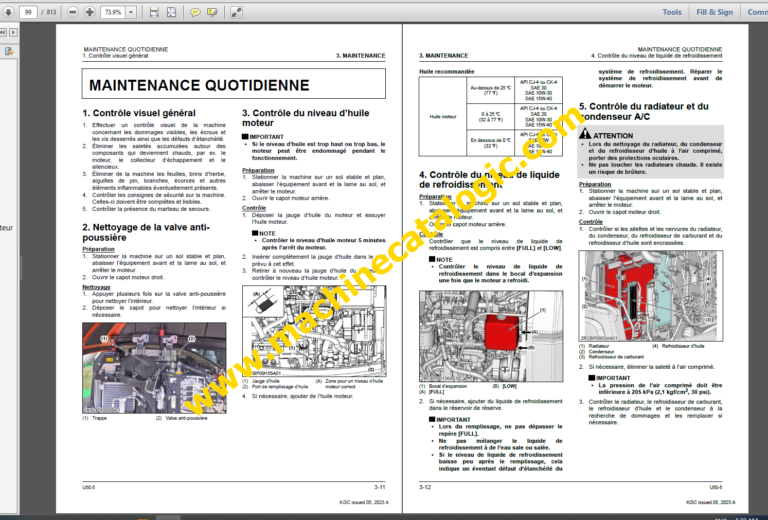The image size is (768, 520).
Task: Click the page number field showing 99
Action: click(x=28, y=12)
